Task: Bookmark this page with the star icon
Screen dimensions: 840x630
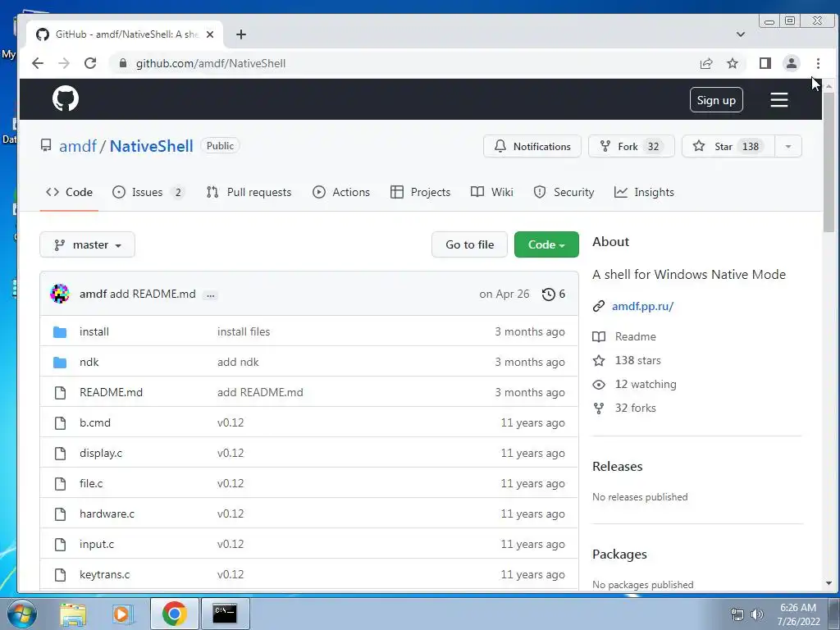Action: pos(733,63)
